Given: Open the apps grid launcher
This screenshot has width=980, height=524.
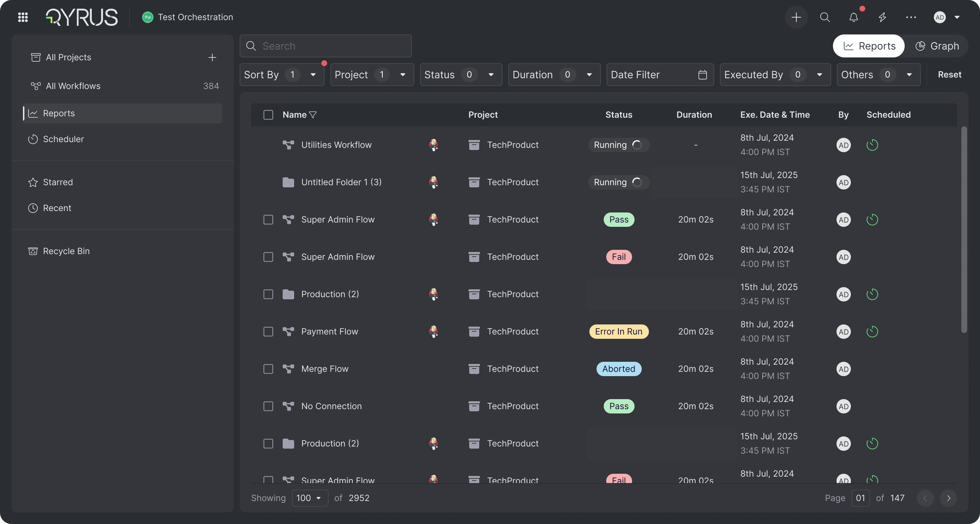Looking at the screenshot, I should tap(23, 17).
